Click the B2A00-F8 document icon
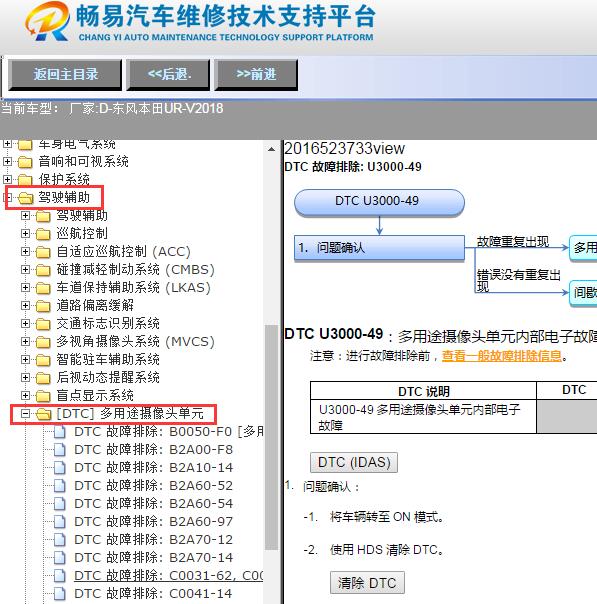This screenshot has height=604, width=597. [60, 450]
